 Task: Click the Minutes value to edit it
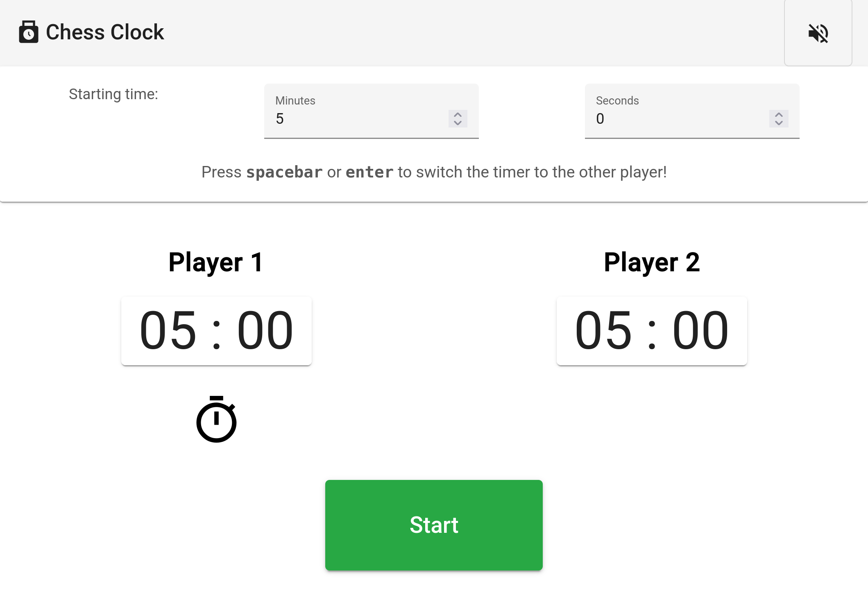pyautogui.click(x=328, y=119)
